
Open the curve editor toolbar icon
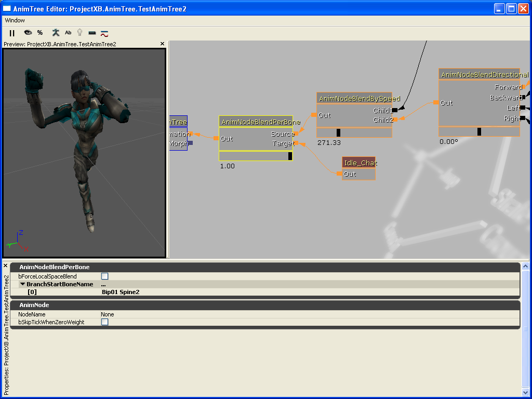pyautogui.click(x=104, y=33)
